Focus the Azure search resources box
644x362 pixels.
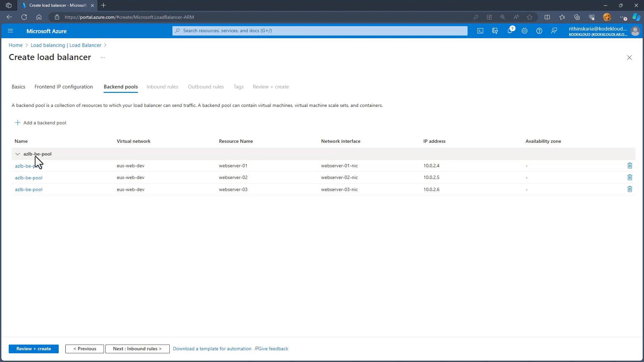(x=320, y=31)
